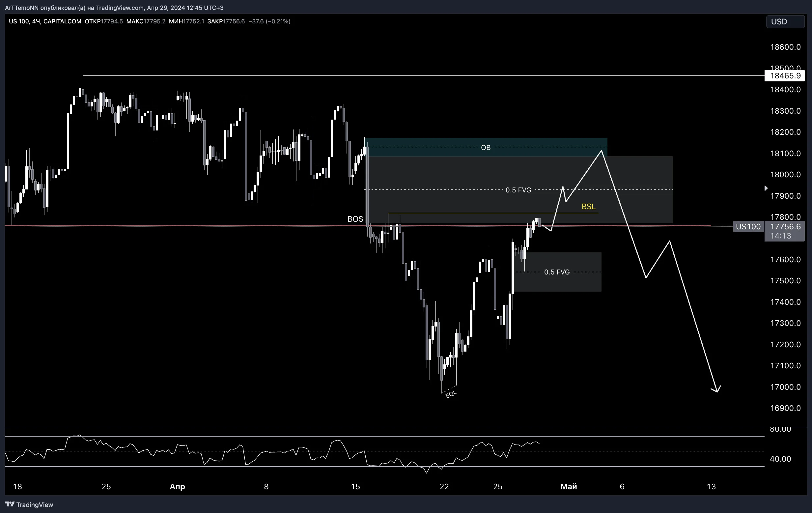The width and height of the screenshot is (812, 513).
Task: Click the МАКС value 17795.2
Action: coord(154,21)
